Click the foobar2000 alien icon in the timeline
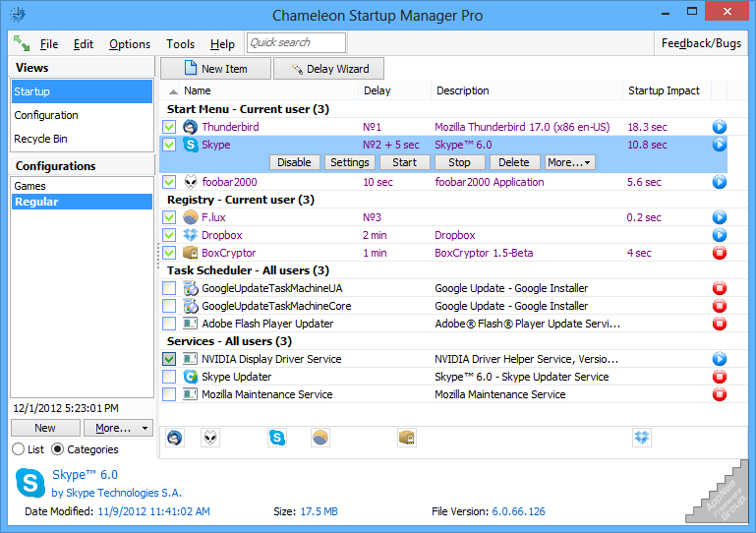The width and height of the screenshot is (756, 533). [210, 438]
